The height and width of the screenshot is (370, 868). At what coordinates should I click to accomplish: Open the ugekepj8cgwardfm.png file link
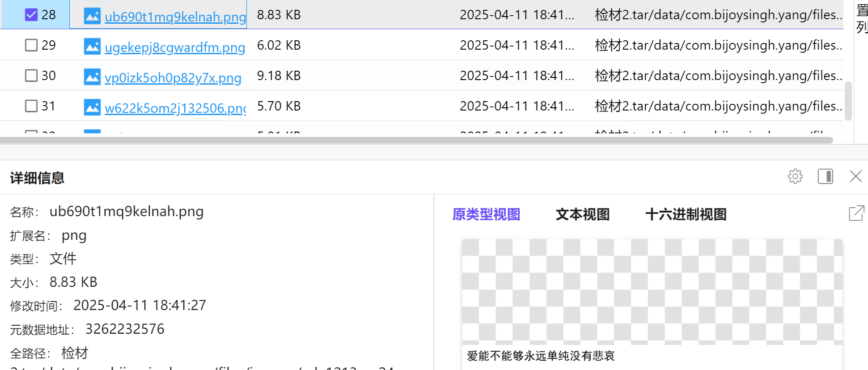(x=174, y=47)
